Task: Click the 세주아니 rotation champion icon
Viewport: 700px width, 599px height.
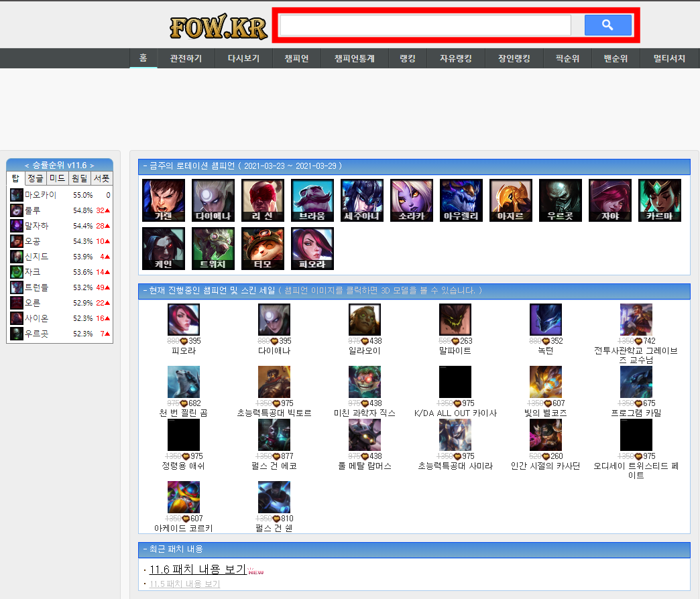Action: coord(361,200)
